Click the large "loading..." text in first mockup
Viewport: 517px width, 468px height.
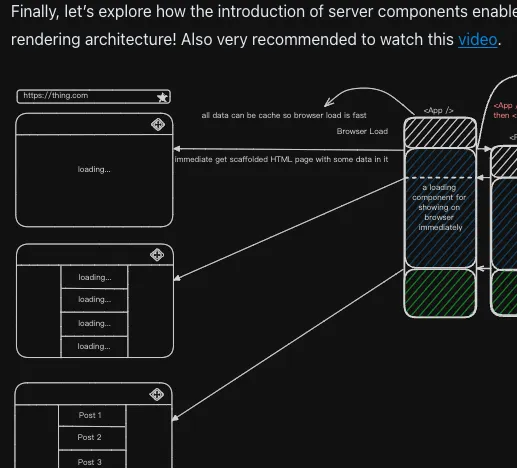94,169
